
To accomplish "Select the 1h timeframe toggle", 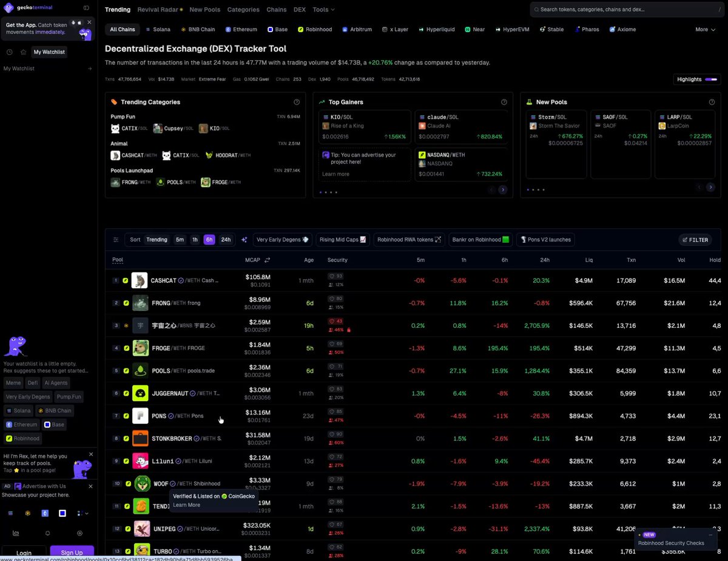I will [195, 240].
